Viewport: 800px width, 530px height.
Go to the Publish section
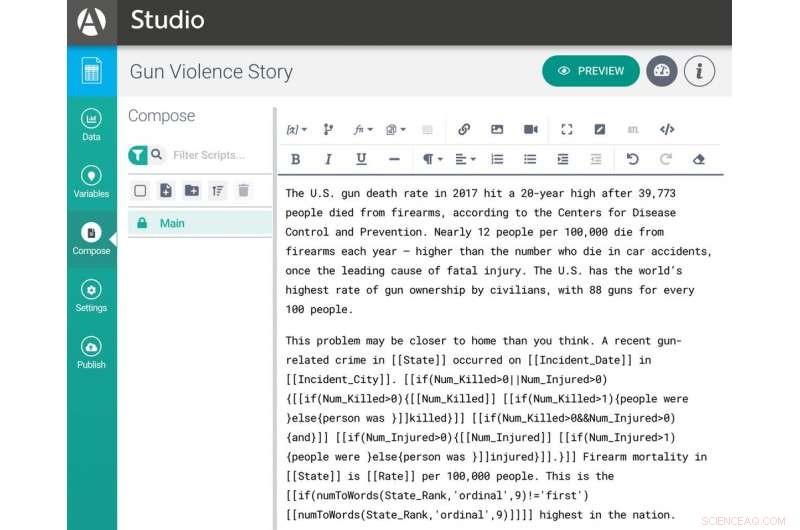pyautogui.click(x=91, y=352)
